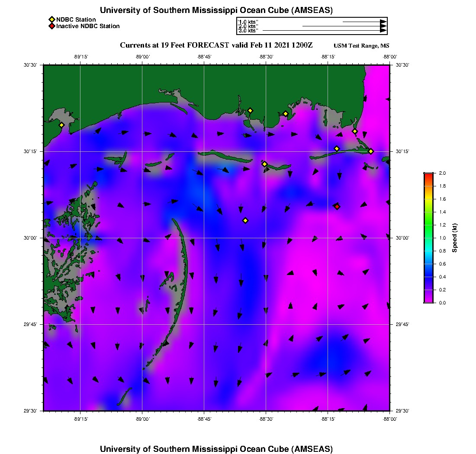Select the westernmost yellow station marker near 89°15'
This screenshot has width=476, height=454.
[61, 125]
